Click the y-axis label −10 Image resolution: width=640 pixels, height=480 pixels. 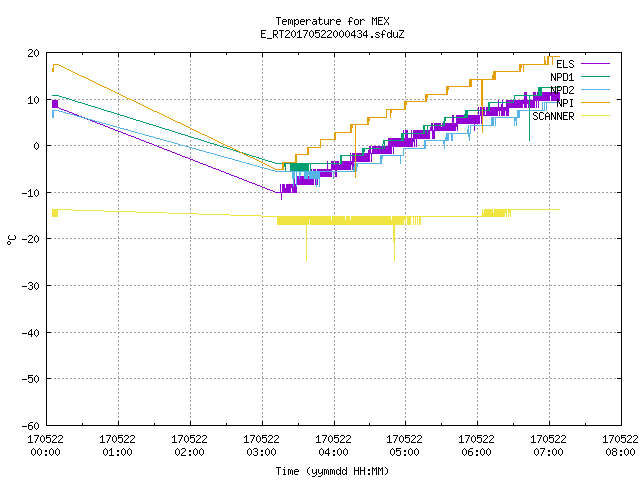click(31, 193)
